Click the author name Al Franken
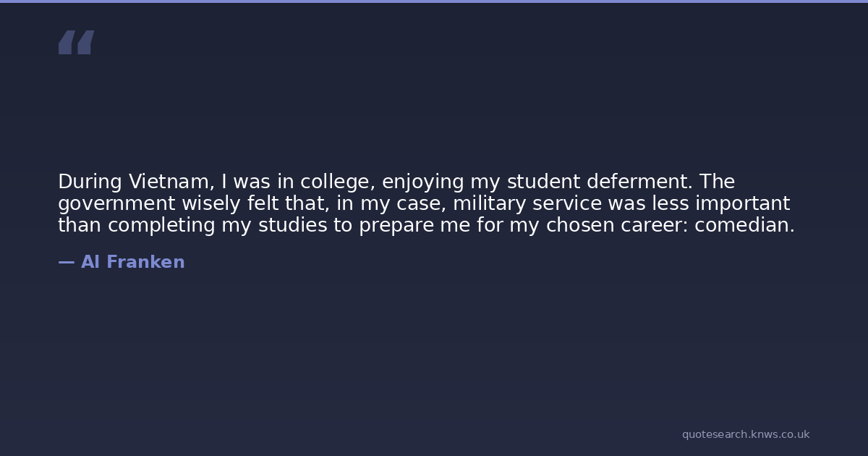Screen dimensions: 868x456 point(132,263)
